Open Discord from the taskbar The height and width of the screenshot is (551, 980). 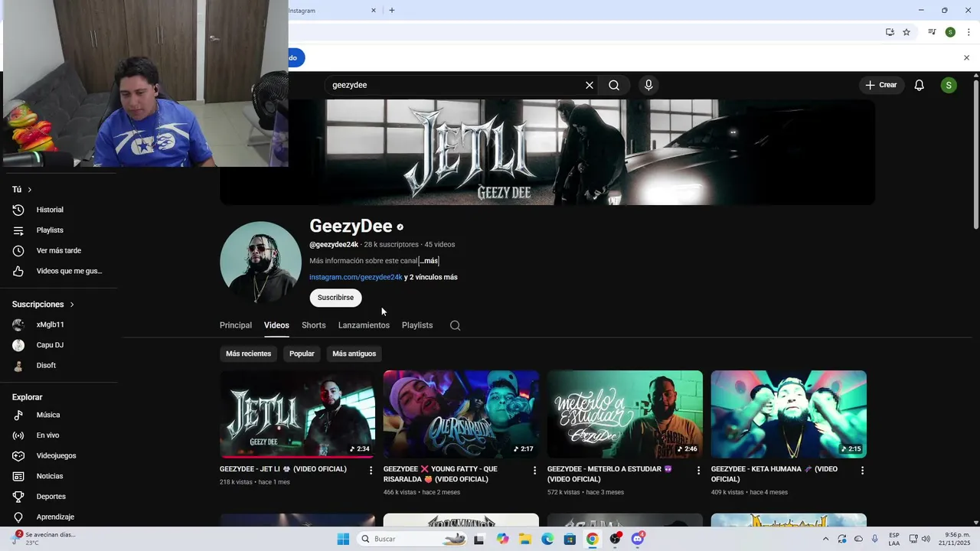(638, 539)
